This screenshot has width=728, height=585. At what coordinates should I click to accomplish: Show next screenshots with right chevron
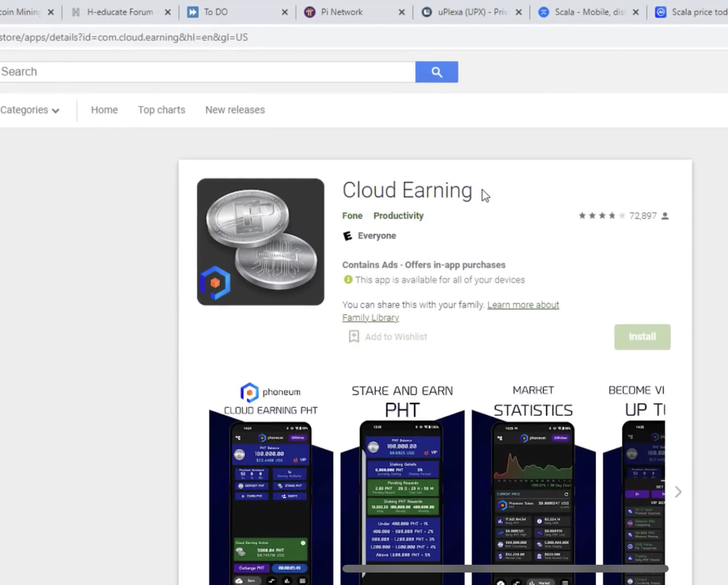coord(678,492)
